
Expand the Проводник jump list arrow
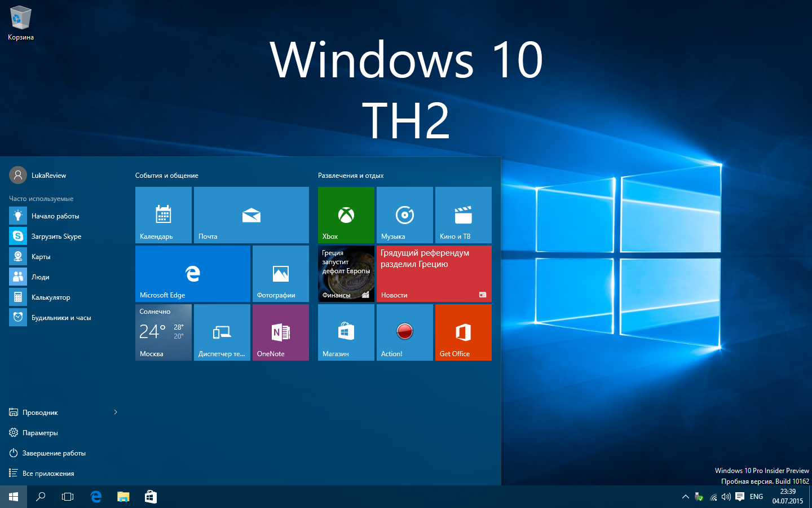[x=116, y=413]
